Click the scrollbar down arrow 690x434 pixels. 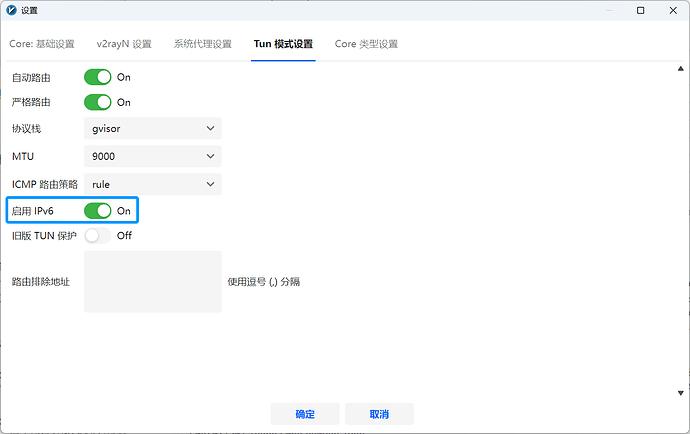point(681,393)
